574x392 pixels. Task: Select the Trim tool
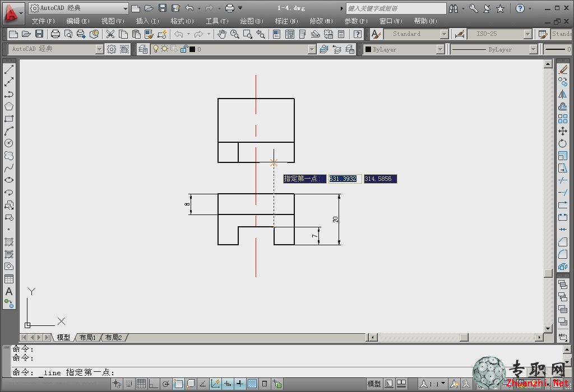(x=563, y=180)
